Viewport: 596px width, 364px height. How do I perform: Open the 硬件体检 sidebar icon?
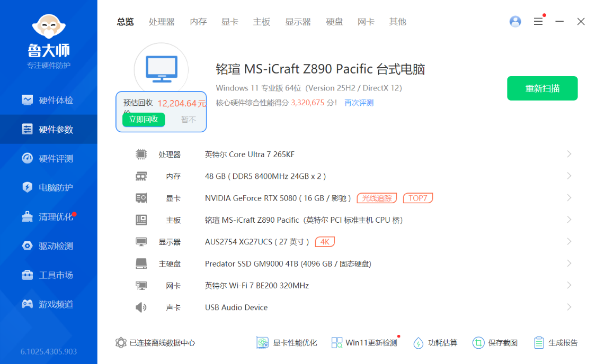click(28, 100)
